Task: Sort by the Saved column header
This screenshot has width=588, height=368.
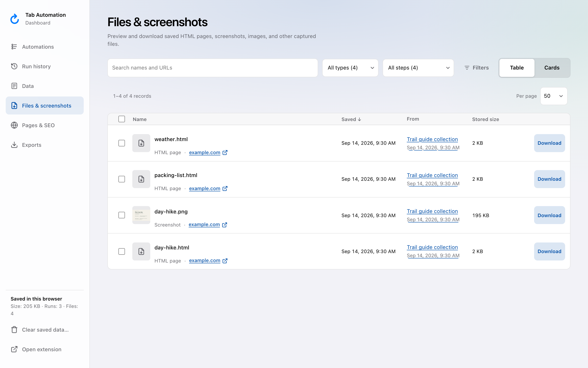Action: click(x=351, y=119)
